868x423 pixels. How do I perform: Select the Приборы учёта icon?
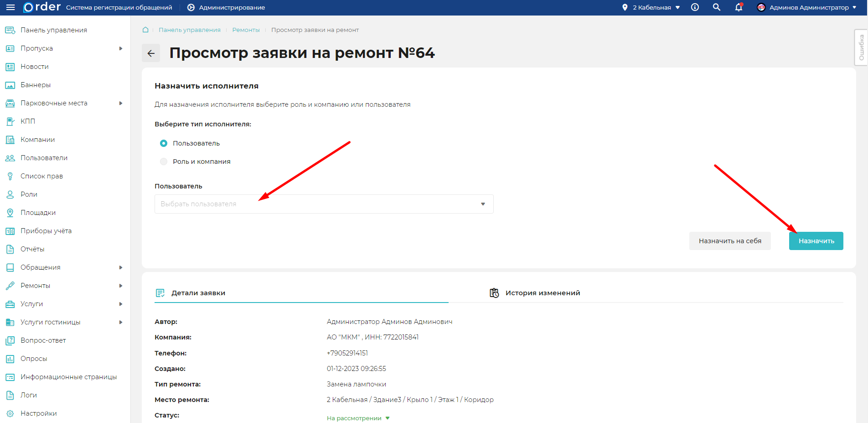pyautogui.click(x=10, y=230)
